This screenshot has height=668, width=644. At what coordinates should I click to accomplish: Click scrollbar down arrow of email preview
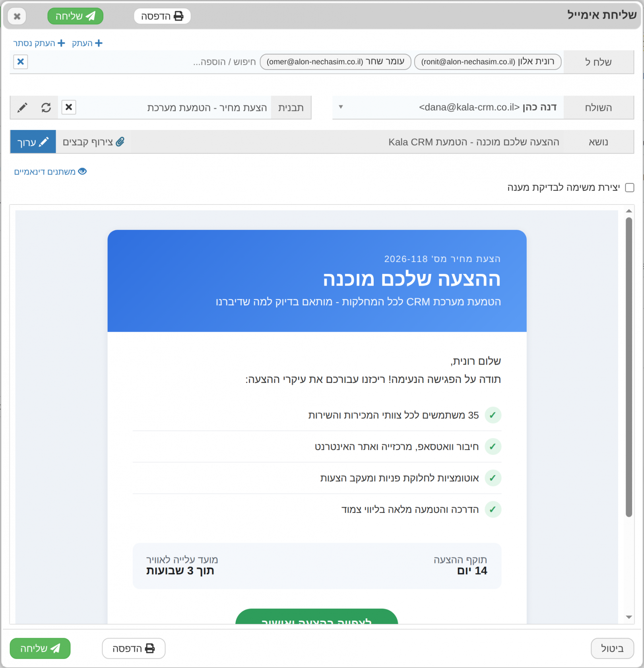pos(629,617)
